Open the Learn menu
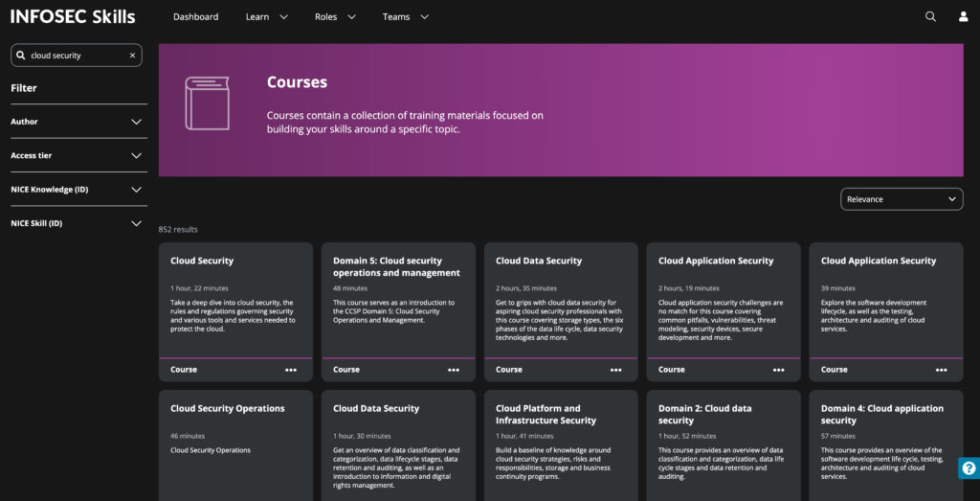 (x=266, y=16)
